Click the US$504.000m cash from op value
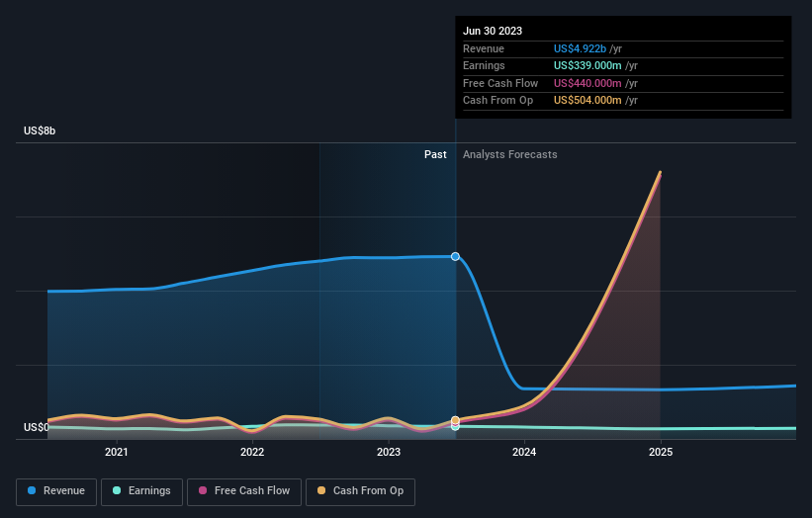Viewport: 812px width, 518px height. pos(587,101)
